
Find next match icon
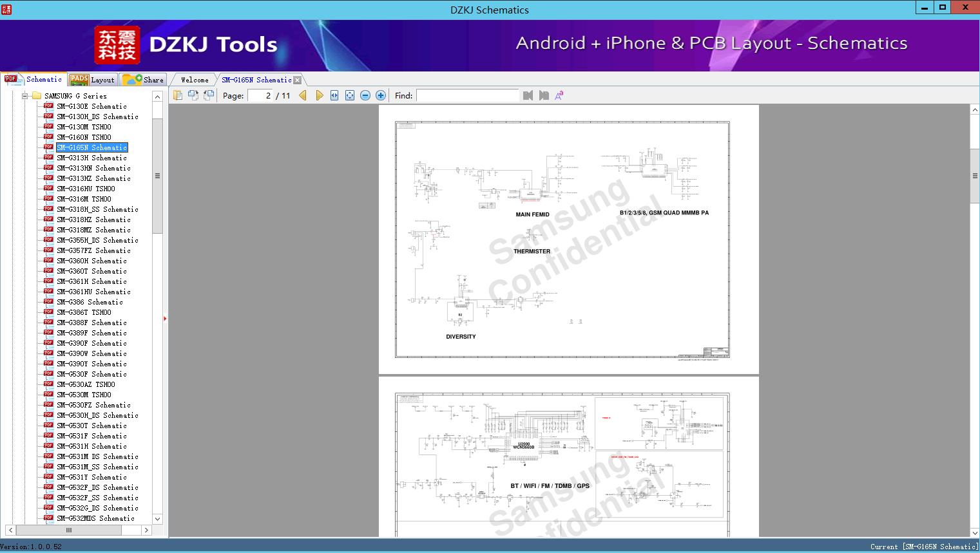[544, 95]
